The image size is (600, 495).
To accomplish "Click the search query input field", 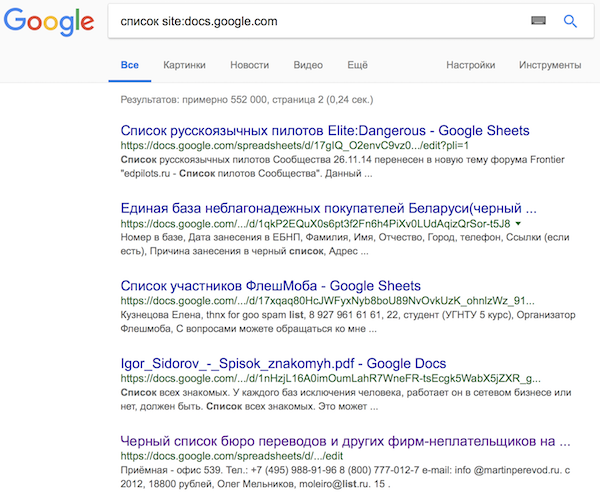I will coord(318,21).
